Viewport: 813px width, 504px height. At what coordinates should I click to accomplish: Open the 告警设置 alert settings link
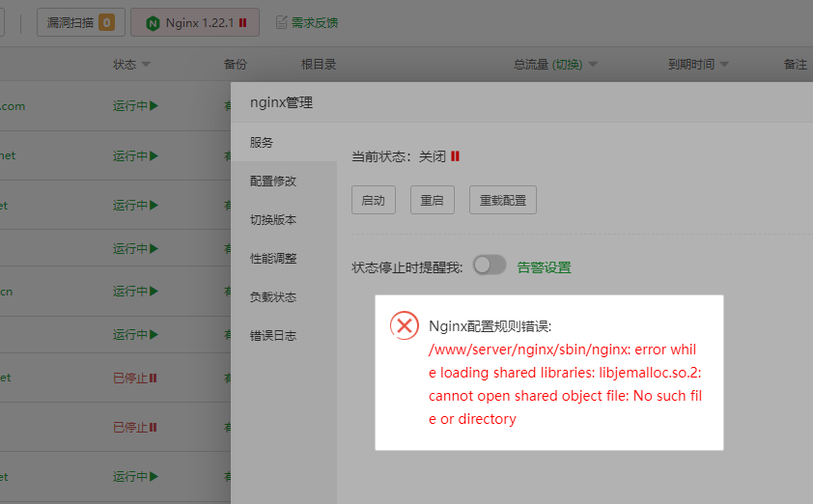(x=544, y=267)
